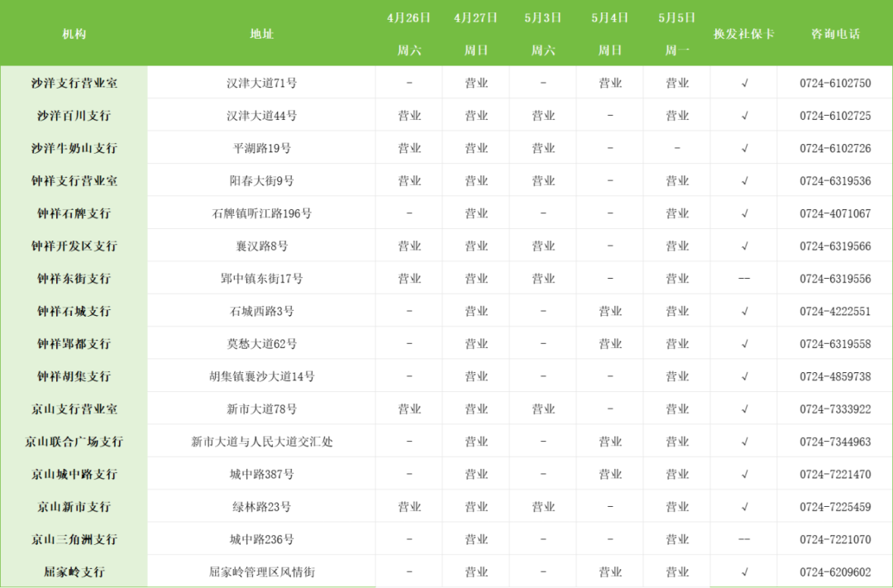Click address 汉津大道44号

[261, 115]
